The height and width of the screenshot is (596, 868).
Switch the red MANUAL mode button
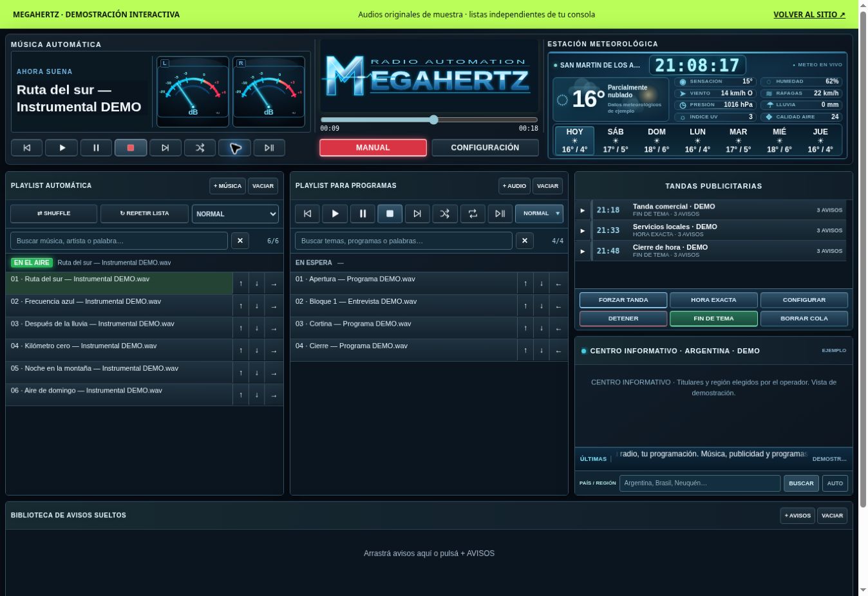373,147
